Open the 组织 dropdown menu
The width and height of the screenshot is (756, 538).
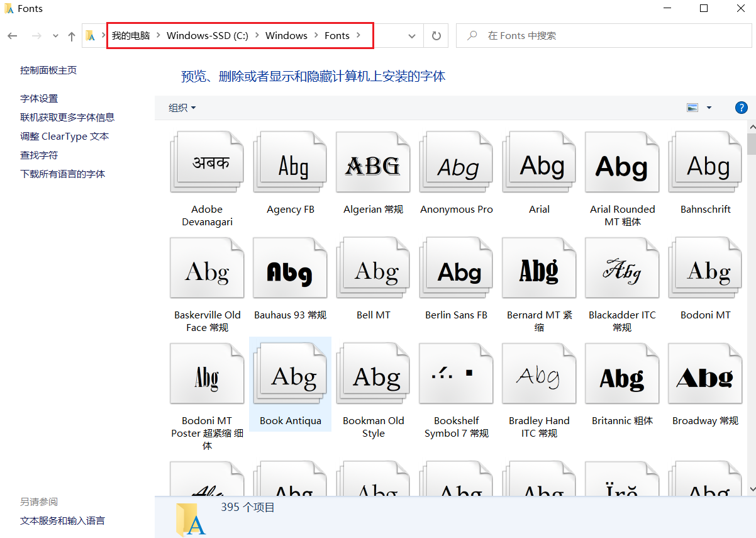[x=182, y=108]
